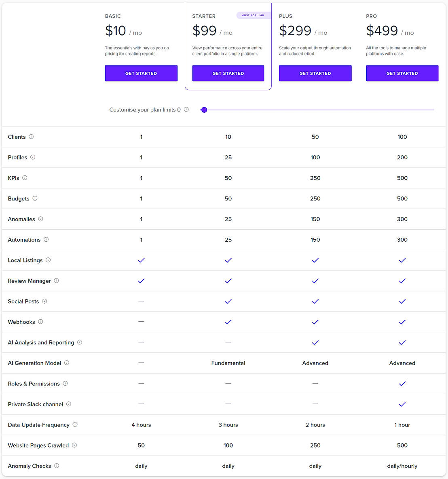Open the Data Update Frequency info icon
Screen dimensions: 448x479
(75, 424)
